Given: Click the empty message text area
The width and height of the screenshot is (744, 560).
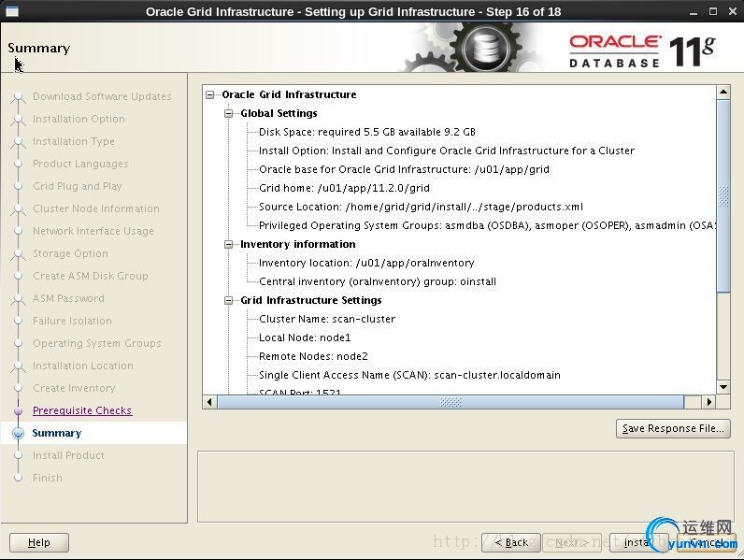Looking at the screenshot, I should click(465, 486).
